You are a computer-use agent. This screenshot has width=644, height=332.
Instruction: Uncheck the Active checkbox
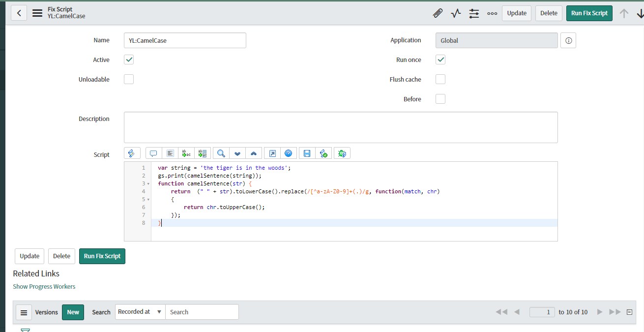[129, 60]
